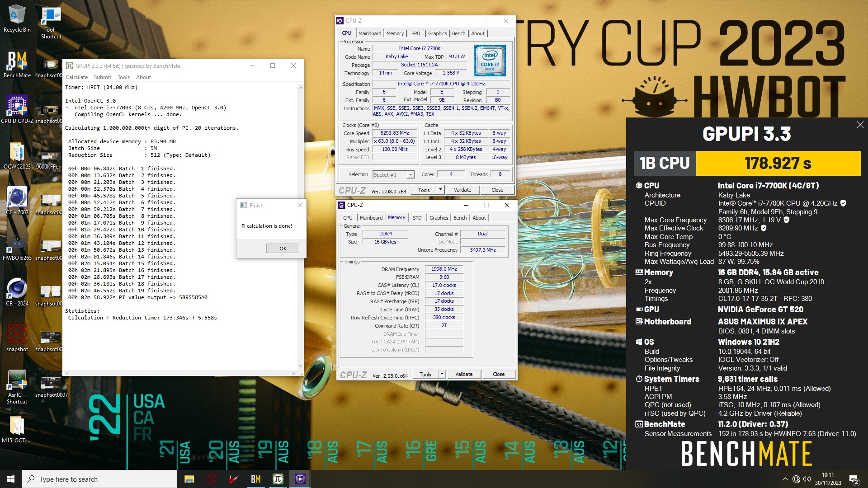Click Close button in the upper CPU-Z
Screen dimensions: 868x488
pyautogui.click(x=497, y=190)
